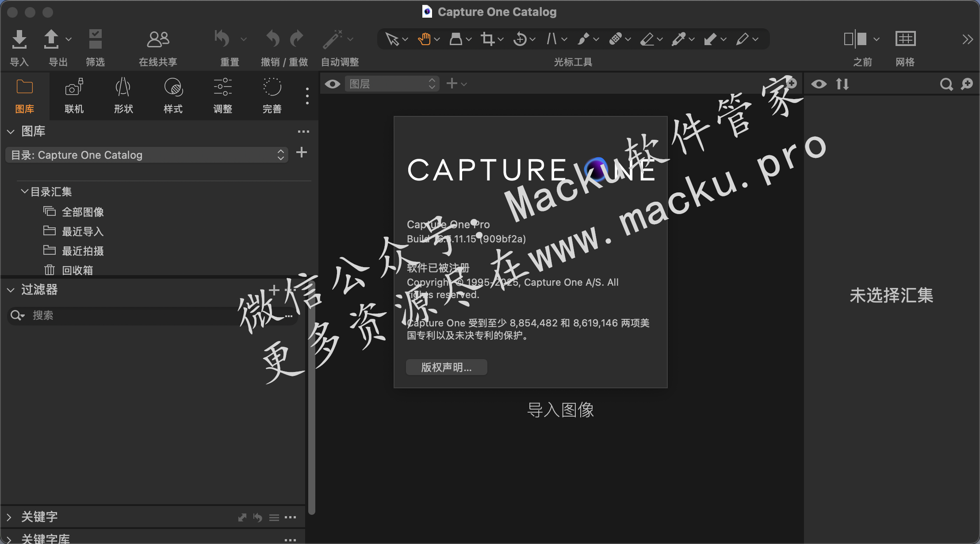The height and width of the screenshot is (544, 980).
Task: Toggle the Grid (网格) overlay
Action: (905, 39)
